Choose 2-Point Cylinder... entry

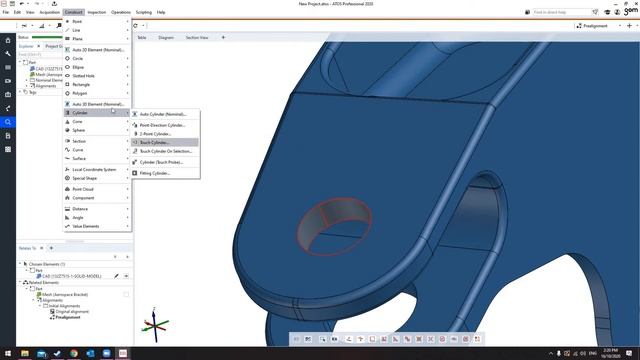point(165,134)
